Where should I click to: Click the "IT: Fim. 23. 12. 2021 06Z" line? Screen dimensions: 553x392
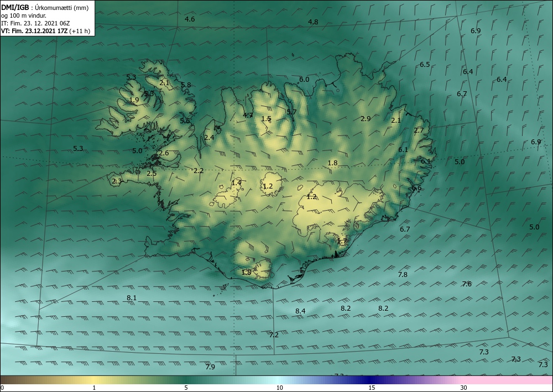[35, 23]
